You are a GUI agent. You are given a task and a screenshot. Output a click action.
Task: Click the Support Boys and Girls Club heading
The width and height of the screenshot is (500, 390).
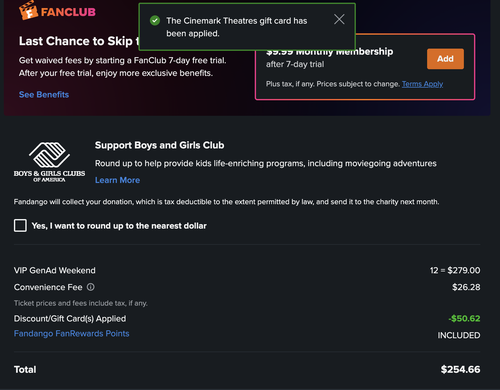coord(159,145)
